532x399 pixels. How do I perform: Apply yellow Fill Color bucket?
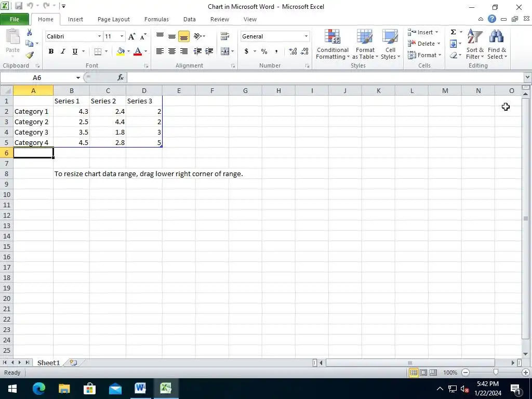coord(121,51)
